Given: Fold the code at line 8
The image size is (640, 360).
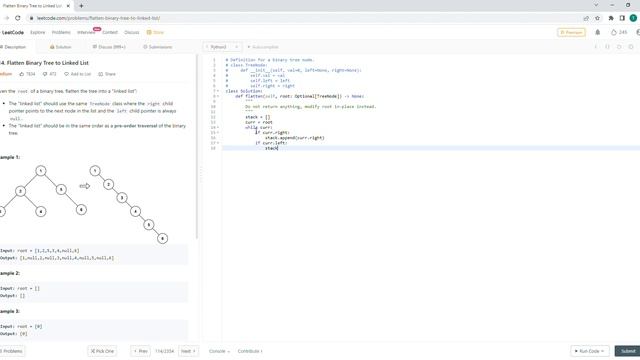Looking at the screenshot, I should [x=218, y=96].
